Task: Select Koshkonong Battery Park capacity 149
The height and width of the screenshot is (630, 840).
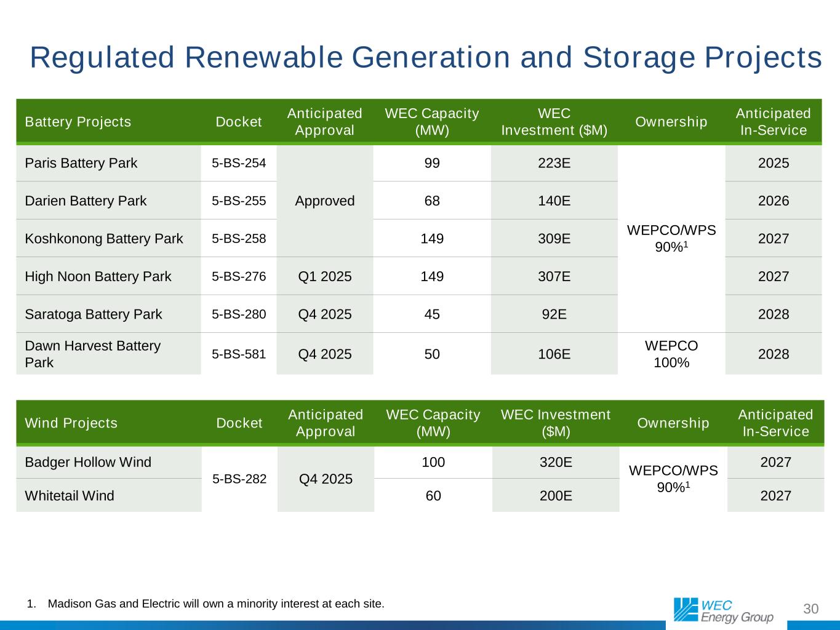Action: (432, 239)
